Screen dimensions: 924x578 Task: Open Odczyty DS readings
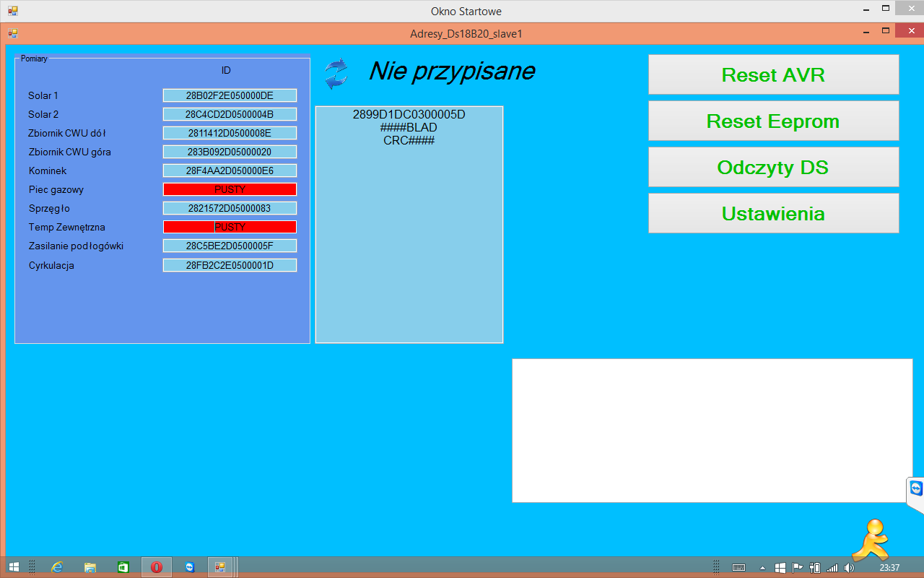pos(773,167)
